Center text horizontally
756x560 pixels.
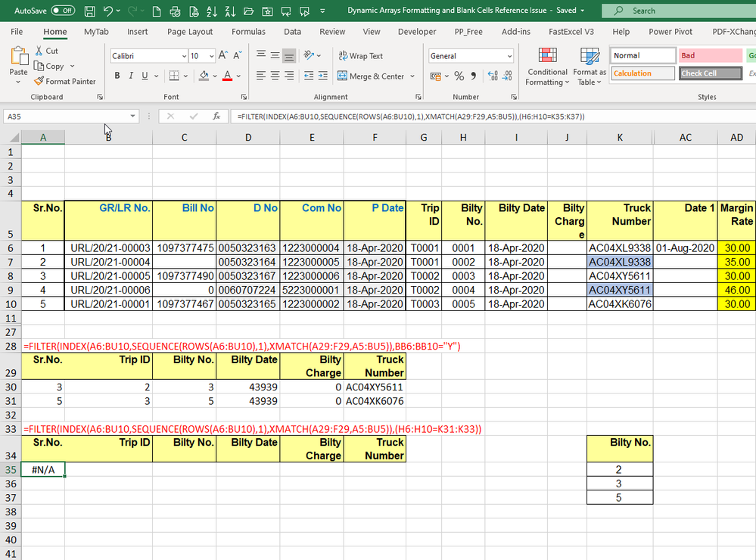275,76
